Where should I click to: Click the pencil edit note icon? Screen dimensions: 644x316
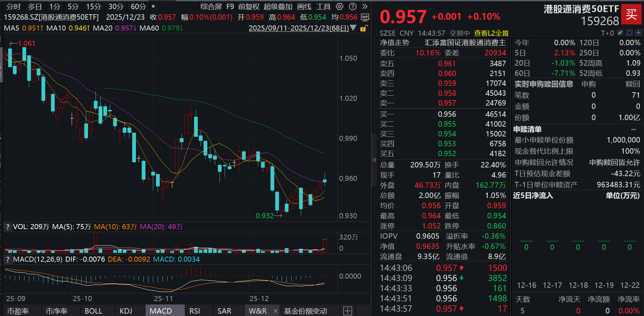point(620,33)
